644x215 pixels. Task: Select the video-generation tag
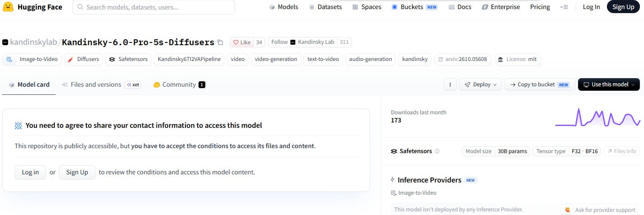pyautogui.click(x=276, y=59)
